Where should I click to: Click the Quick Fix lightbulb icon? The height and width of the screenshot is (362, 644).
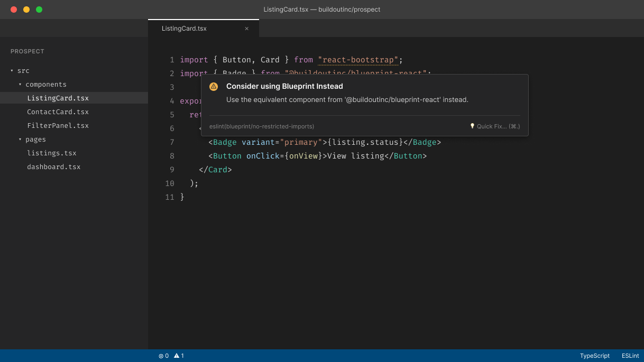coord(472,126)
